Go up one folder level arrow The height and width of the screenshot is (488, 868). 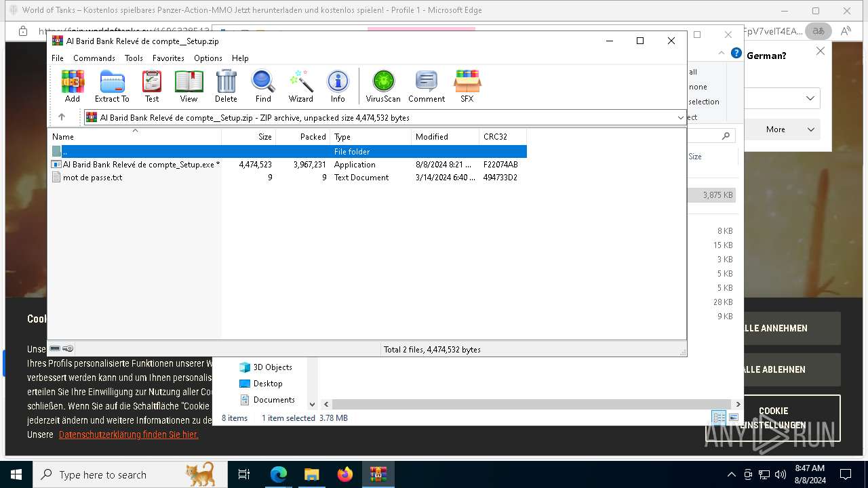[x=62, y=117]
